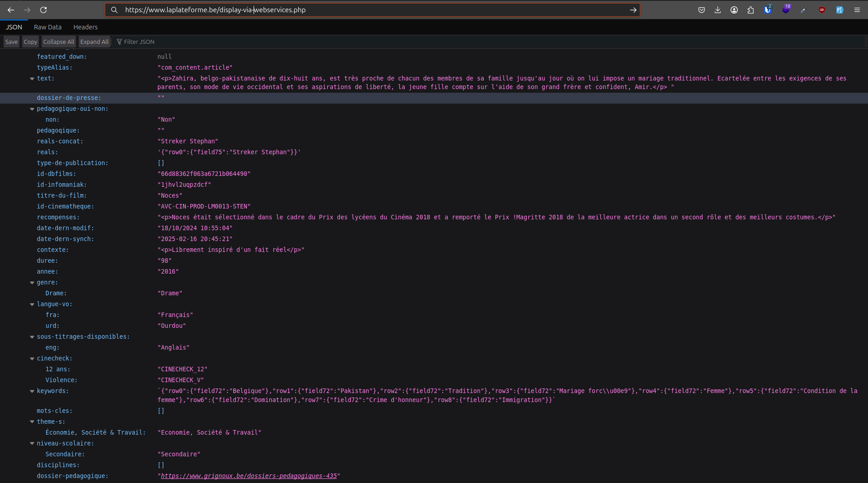Switch to the JSON tab
868x483 pixels.
[x=14, y=27]
